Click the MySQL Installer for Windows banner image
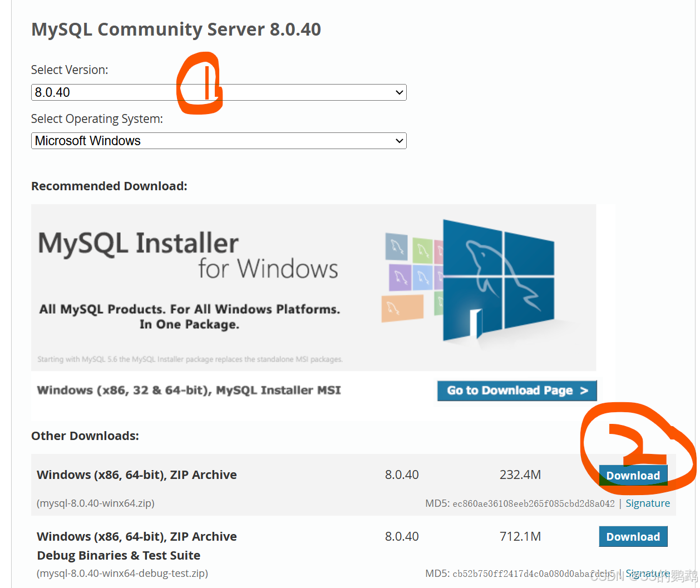700x588 pixels. (x=313, y=288)
